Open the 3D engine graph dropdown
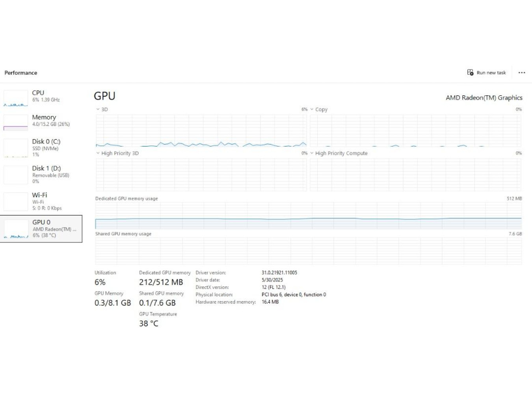 coord(98,110)
